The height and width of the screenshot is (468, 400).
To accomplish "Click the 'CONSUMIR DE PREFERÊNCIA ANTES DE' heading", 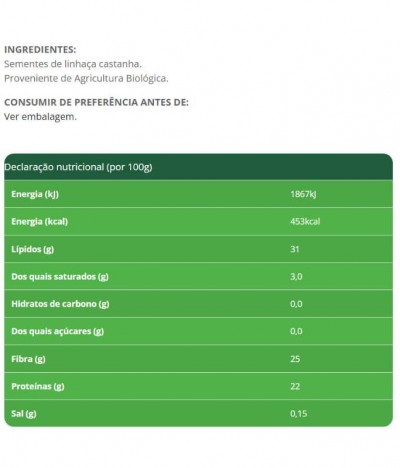I will click(96, 102).
